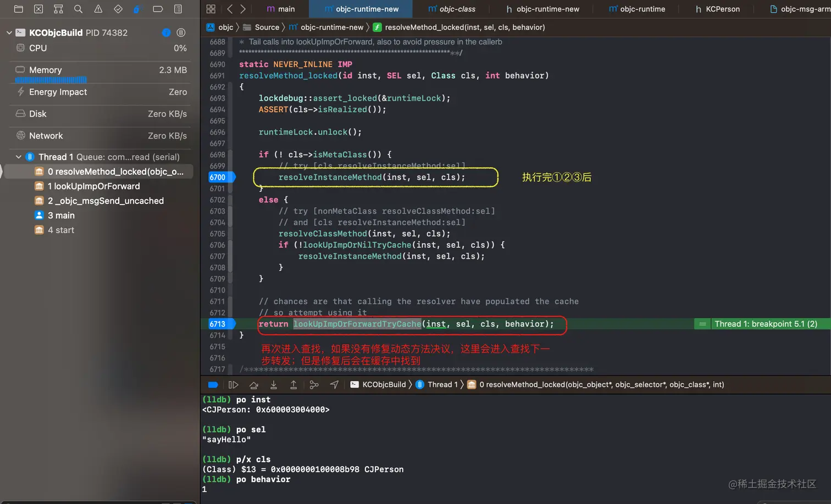Switch to the main tab
This screenshot has width=831, height=504.
281,9
